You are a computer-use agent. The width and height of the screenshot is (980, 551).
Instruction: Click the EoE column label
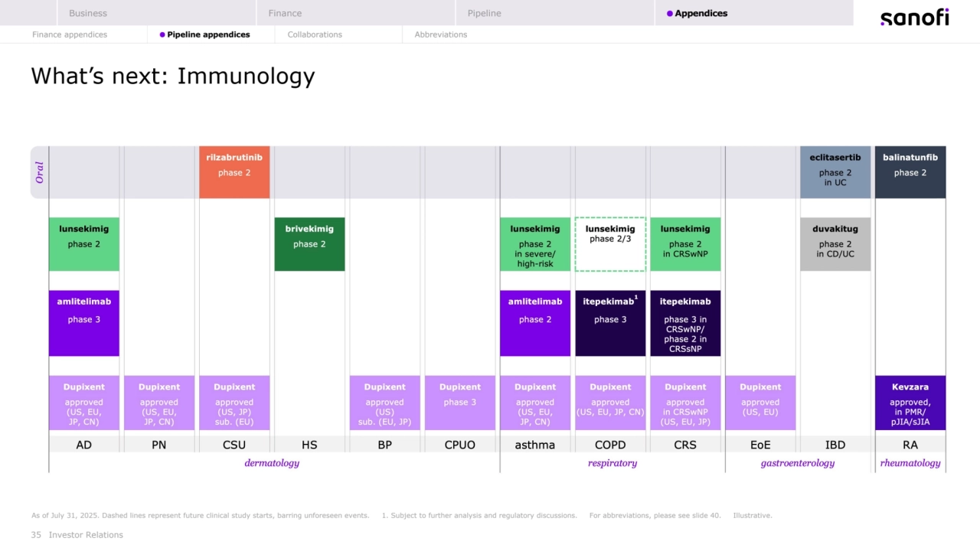click(x=760, y=445)
